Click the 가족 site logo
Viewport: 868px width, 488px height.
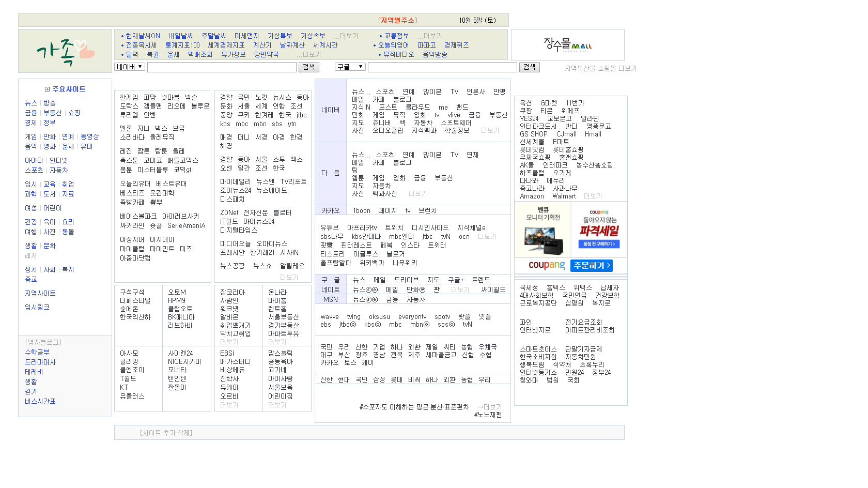coord(65,51)
